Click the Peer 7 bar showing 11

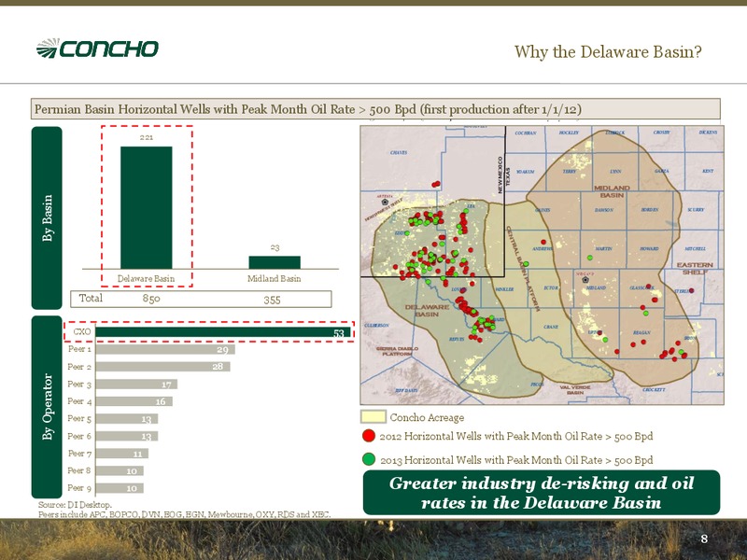click(122, 454)
